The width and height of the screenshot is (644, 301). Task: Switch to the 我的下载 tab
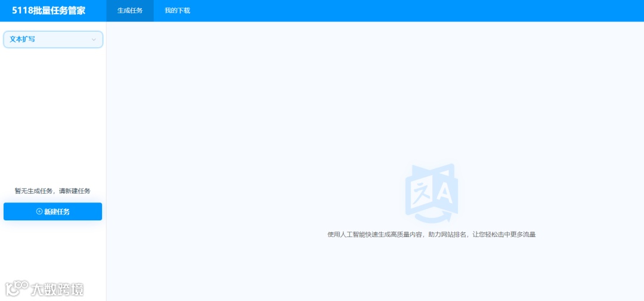178,11
